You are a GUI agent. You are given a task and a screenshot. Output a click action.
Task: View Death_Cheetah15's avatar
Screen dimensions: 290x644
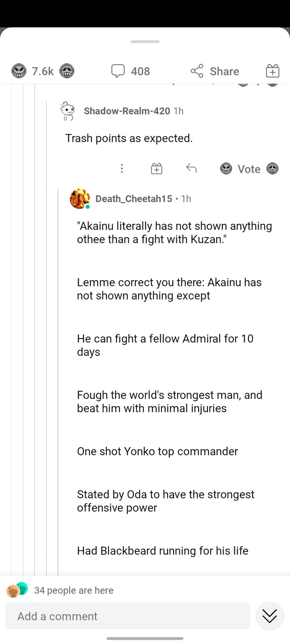pos(80,199)
